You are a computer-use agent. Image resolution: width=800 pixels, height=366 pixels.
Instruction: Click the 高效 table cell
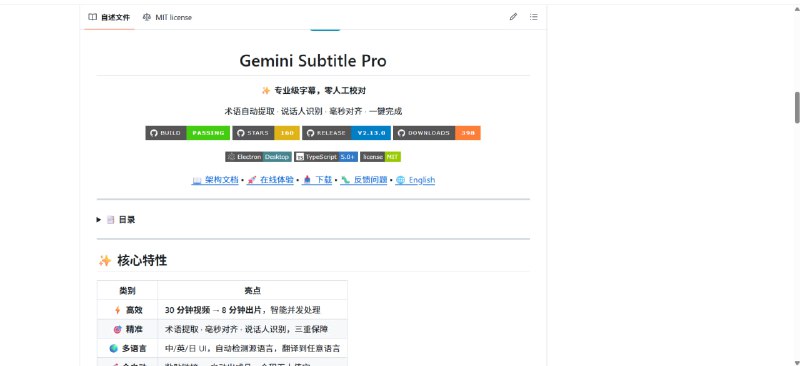click(127, 310)
